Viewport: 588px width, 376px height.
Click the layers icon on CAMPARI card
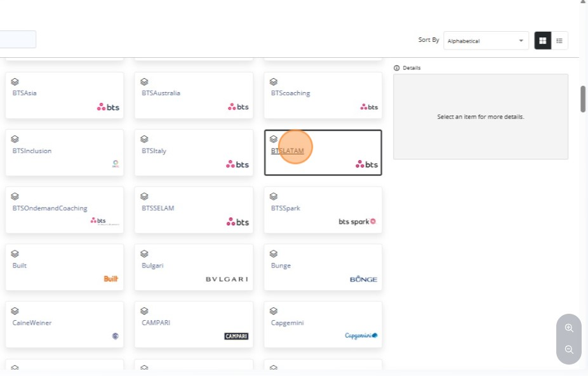[x=144, y=311]
